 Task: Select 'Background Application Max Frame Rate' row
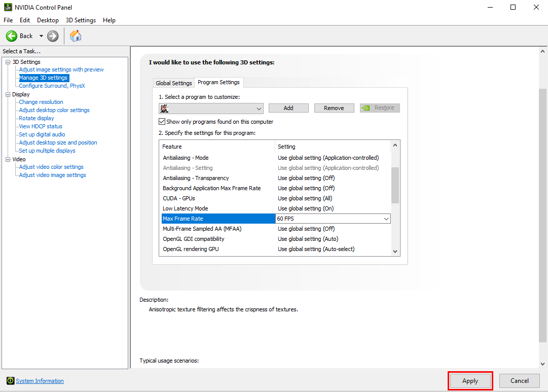(275, 188)
